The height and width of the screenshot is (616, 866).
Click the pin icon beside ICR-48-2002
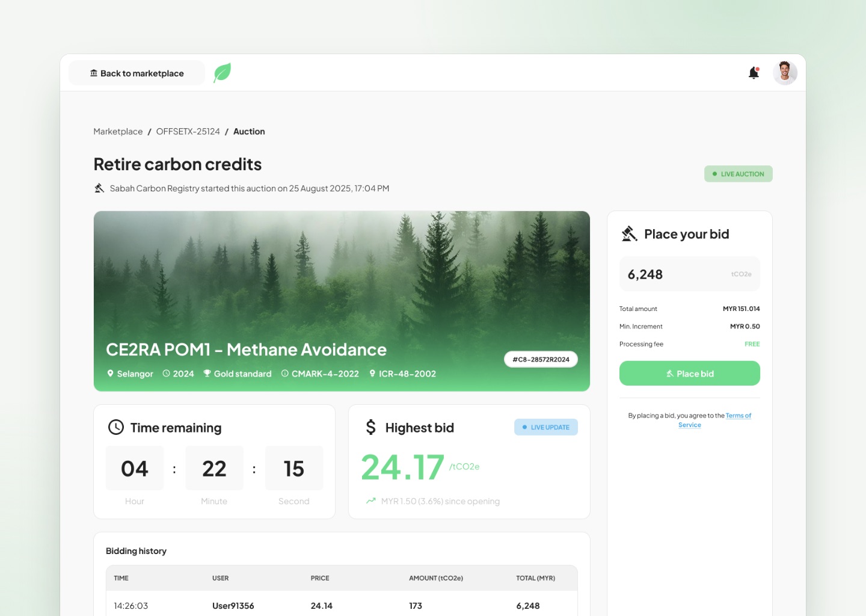372,374
